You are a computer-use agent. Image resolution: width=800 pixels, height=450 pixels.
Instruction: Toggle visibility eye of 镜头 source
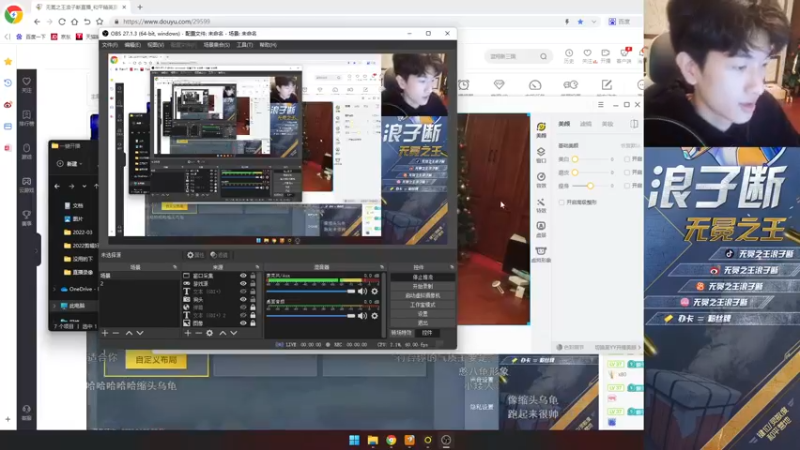pos(243,299)
